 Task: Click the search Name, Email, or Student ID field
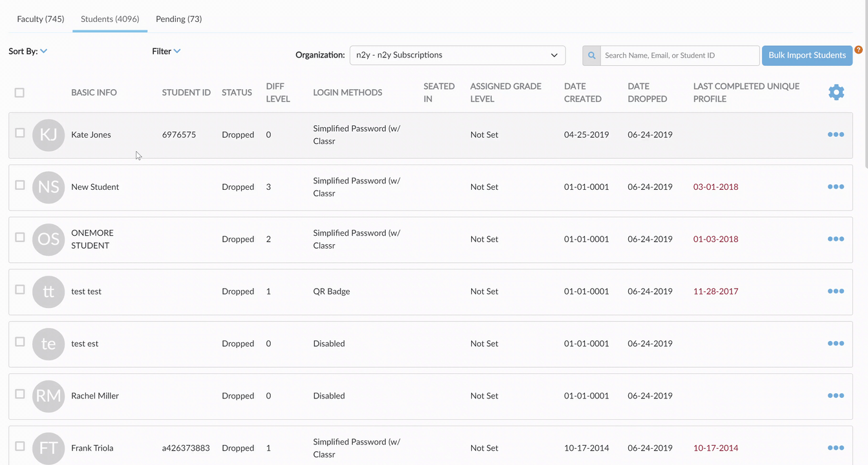tap(680, 56)
